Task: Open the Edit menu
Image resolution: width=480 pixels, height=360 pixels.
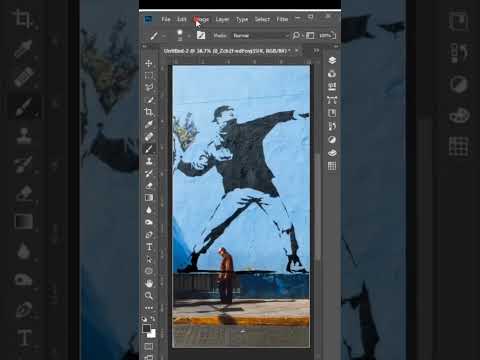Action: pyautogui.click(x=182, y=19)
